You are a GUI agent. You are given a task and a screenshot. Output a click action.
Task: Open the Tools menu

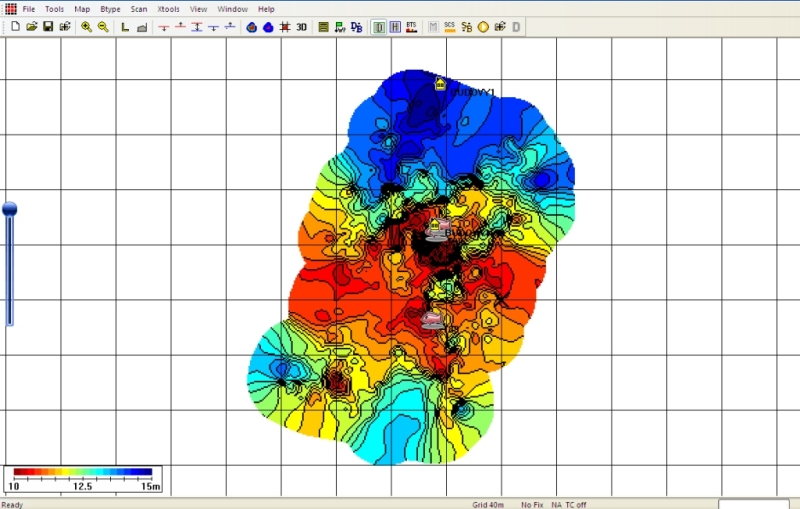(x=54, y=9)
